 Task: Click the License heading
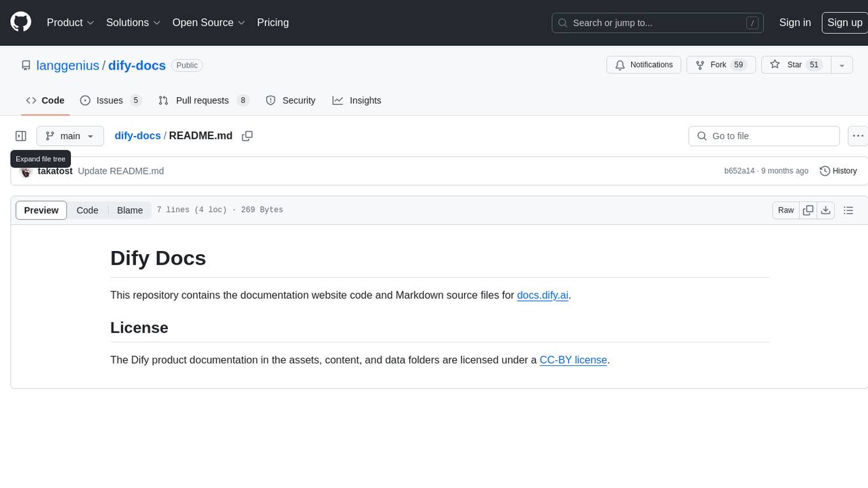click(x=139, y=328)
